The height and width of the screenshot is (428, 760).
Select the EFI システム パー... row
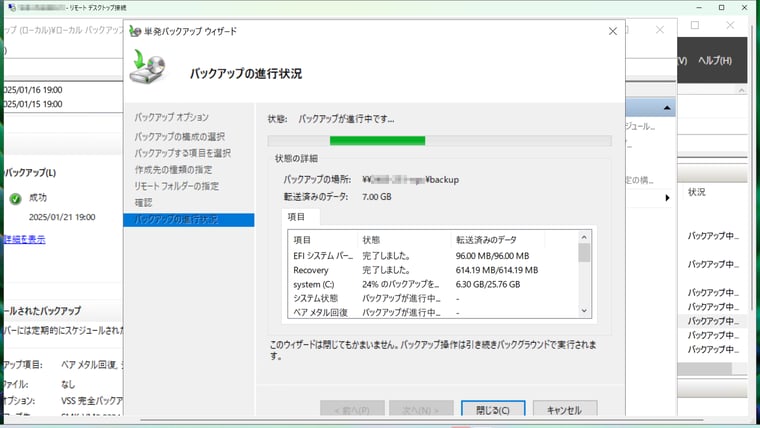pyautogui.click(x=433, y=256)
